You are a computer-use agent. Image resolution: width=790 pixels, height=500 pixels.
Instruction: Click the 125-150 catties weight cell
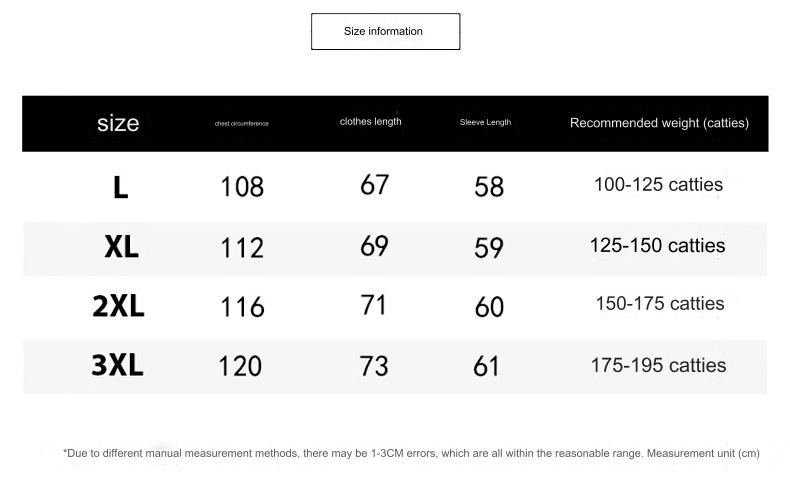(657, 246)
